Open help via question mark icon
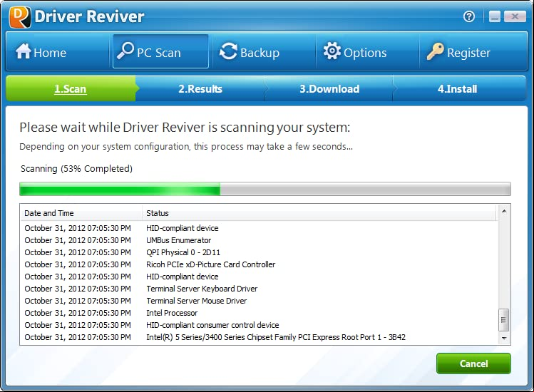This screenshot has height=392, width=534. click(x=469, y=16)
